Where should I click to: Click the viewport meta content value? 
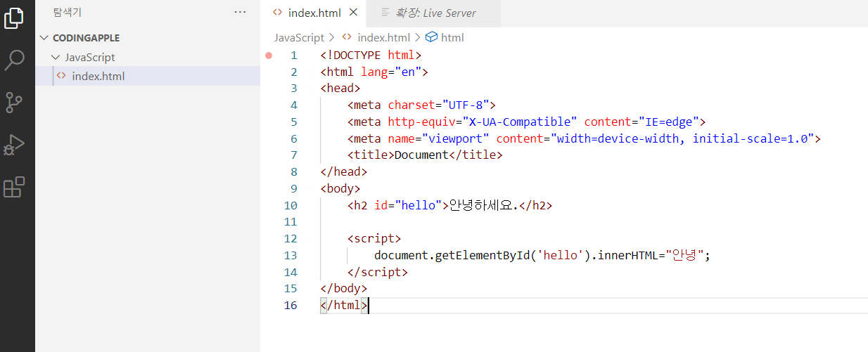[x=682, y=138]
